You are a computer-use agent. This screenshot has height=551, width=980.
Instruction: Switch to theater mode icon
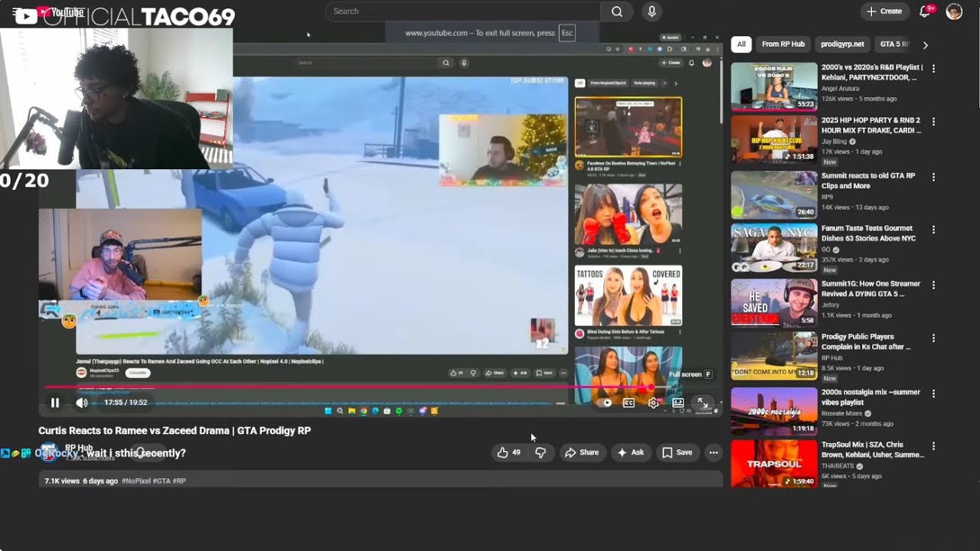(678, 403)
